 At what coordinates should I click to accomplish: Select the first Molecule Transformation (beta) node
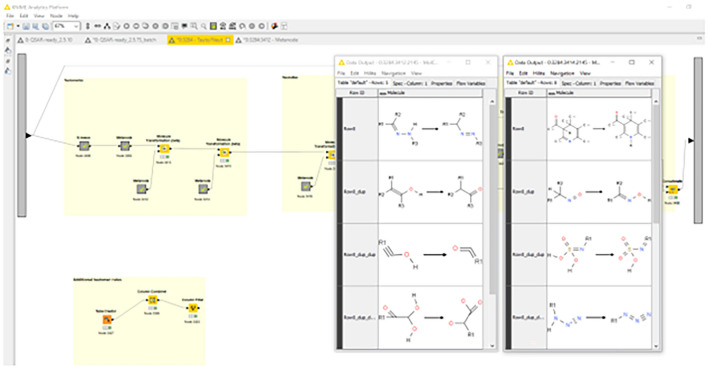pos(164,149)
